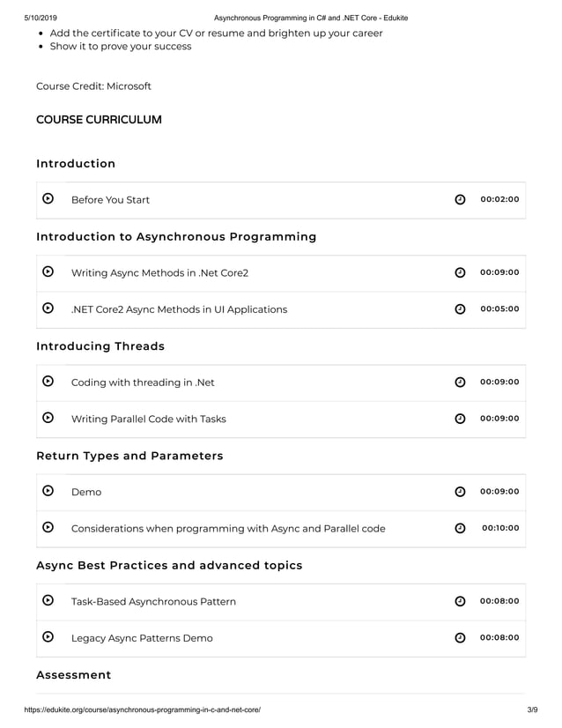Click play icon for Task-Based Asynchronous Pattern
Image resolution: width=562 pixels, height=728 pixels.
(48, 600)
